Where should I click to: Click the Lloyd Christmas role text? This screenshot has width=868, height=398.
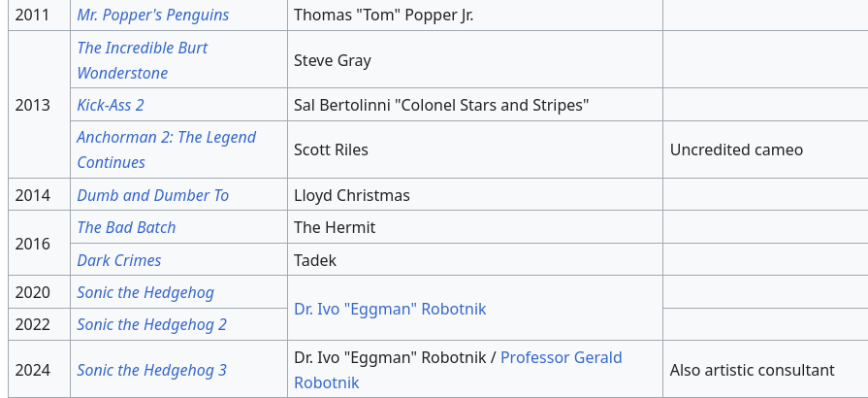352,195
